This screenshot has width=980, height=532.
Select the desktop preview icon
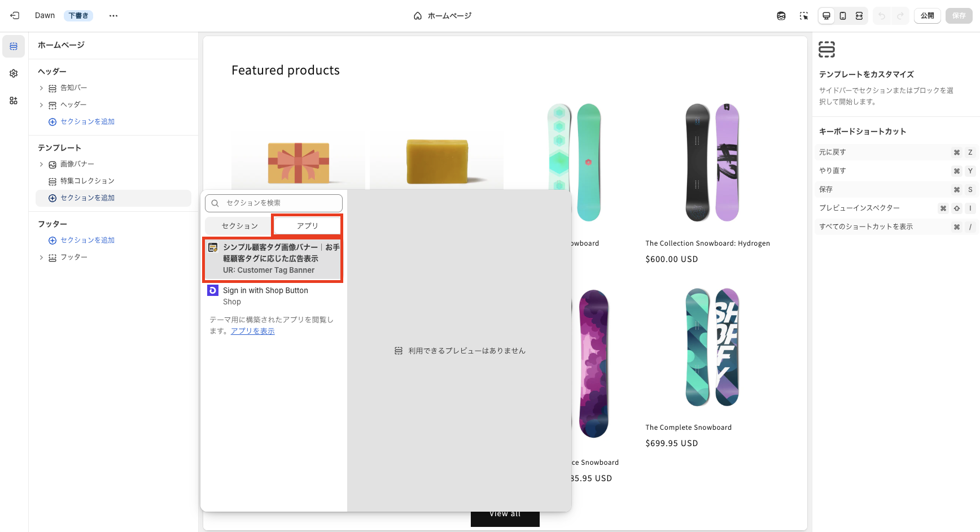(826, 16)
